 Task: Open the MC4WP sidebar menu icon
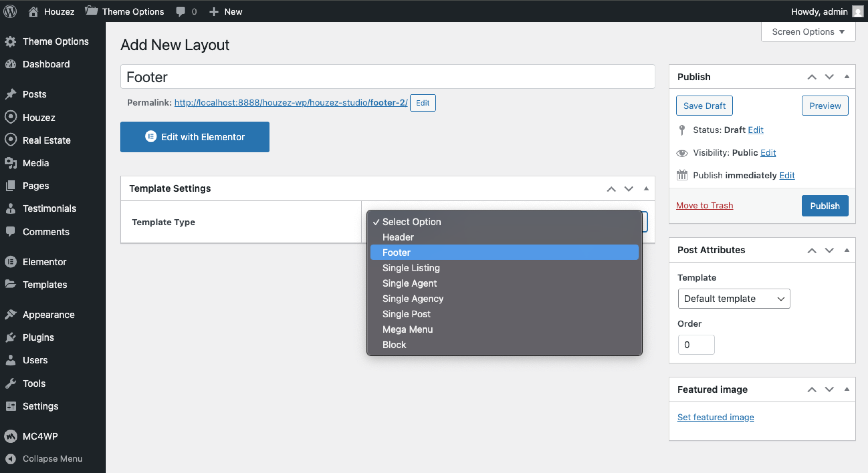[x=11, y=436]
